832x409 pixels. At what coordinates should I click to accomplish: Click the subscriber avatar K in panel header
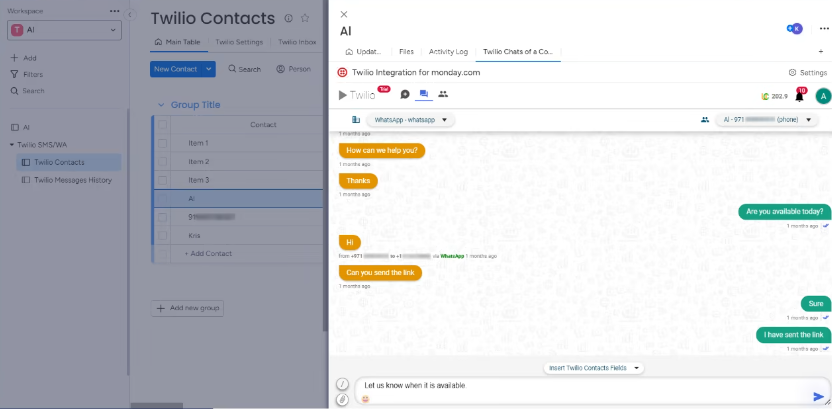pyautogui.click(x=796, y=29)
